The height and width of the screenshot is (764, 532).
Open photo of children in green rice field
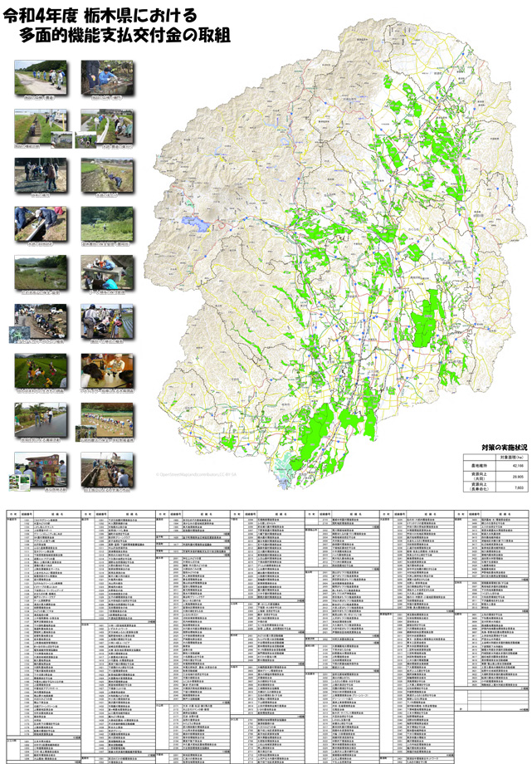tap(41, 370)
